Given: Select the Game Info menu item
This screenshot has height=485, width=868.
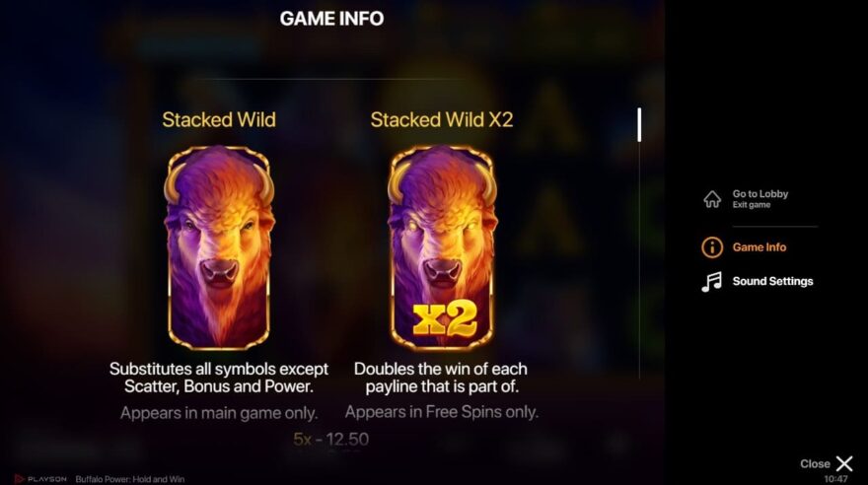Looking at the screenshot, I should [x=759, y=247].
